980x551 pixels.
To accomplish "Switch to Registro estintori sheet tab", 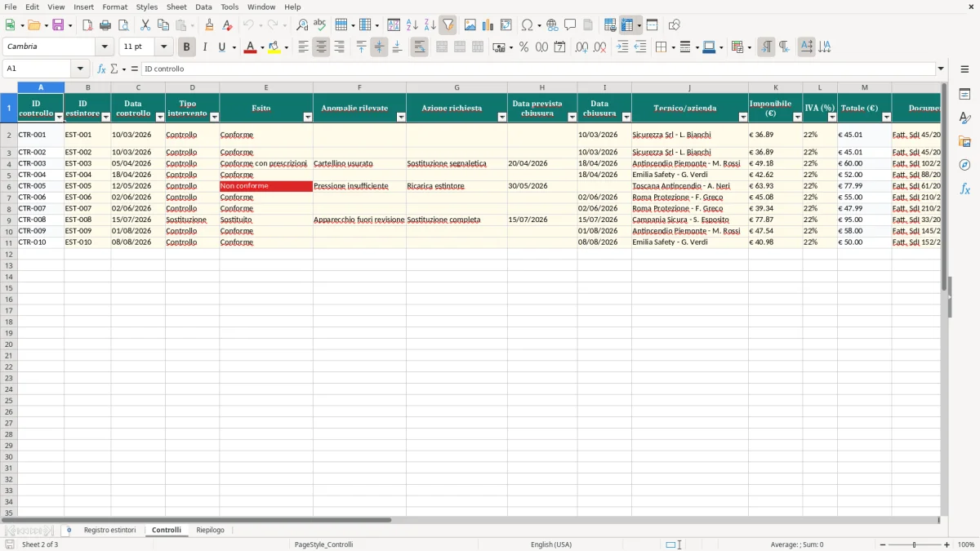I will point(110,530).
